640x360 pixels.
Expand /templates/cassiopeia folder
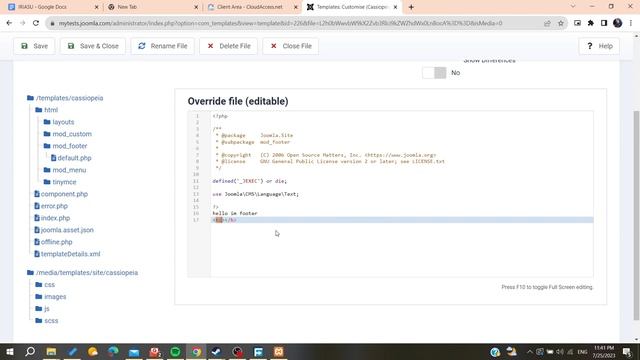pyautogui.click(x=65, y=98)
